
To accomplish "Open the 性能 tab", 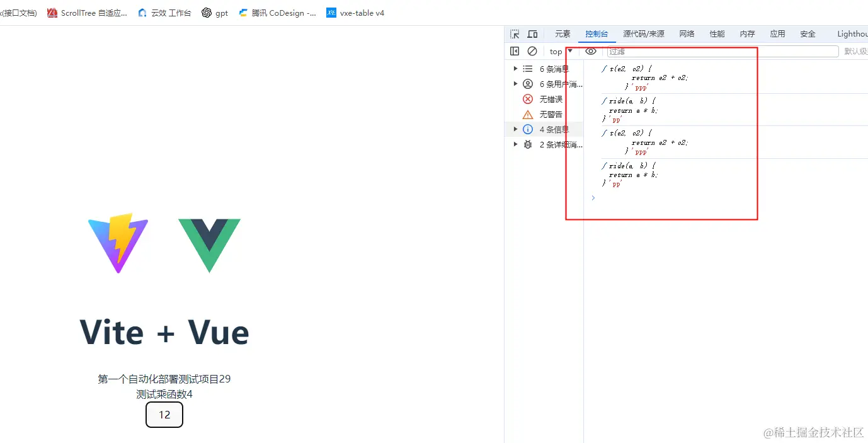I will [x=717, y=34].
